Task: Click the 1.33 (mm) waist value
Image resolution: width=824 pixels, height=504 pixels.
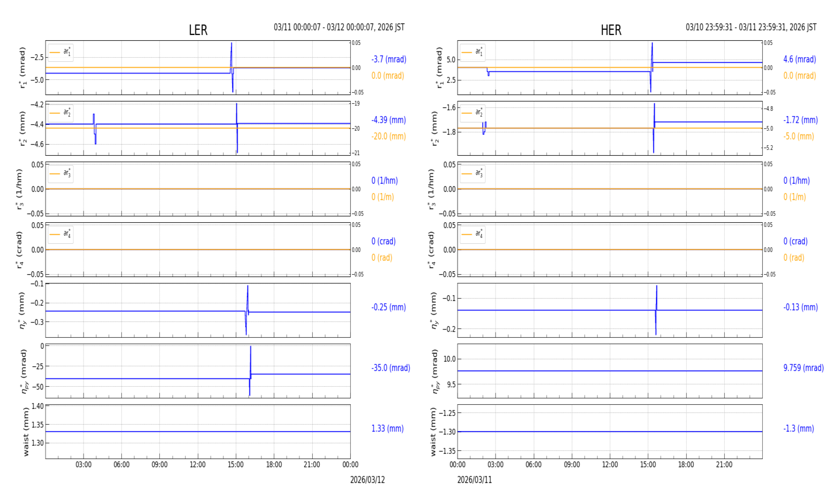Action: tap(387, 429)
